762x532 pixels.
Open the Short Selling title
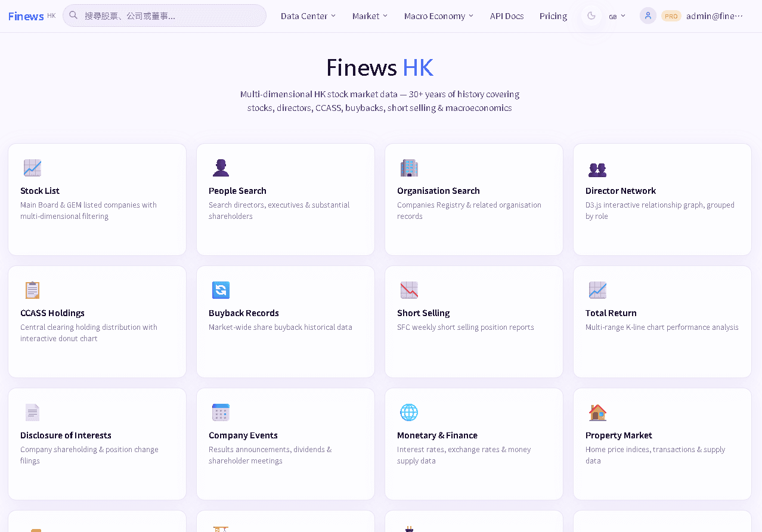pyautogui.click(x=423, y=313)
